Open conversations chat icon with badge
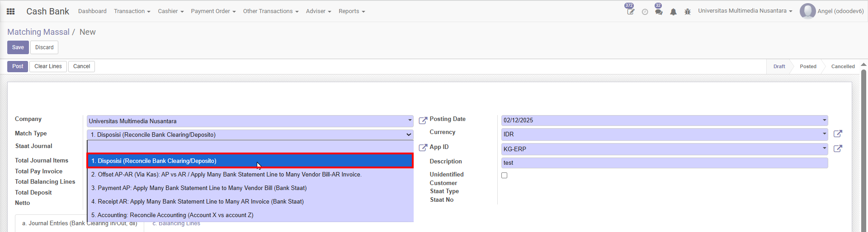868x232 pixels. [659, 12]
